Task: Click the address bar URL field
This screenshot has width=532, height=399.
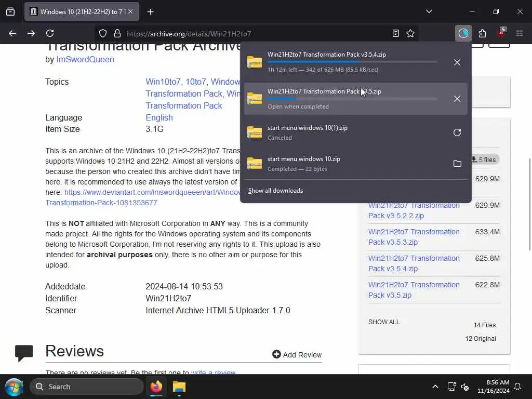Action: tap(257, 34)
